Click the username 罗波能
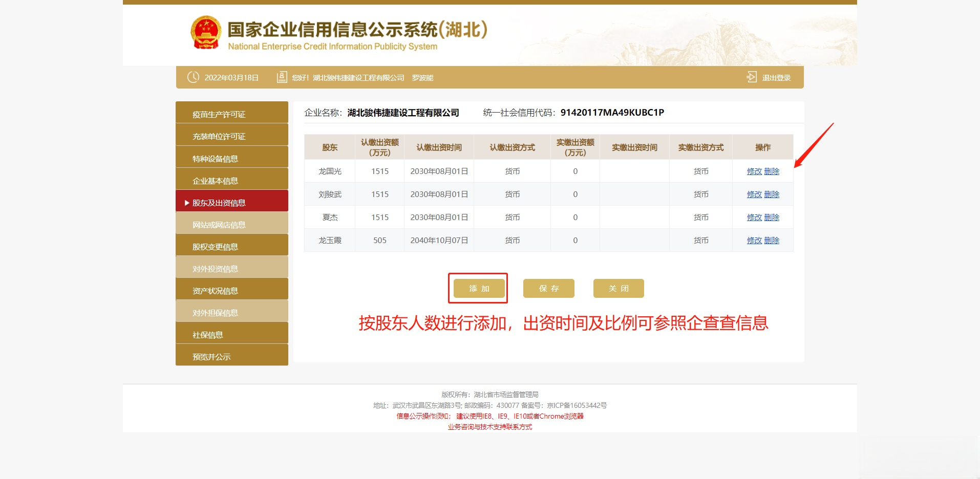The height and width of the screenshot is (479, 980). coord(422,78)
